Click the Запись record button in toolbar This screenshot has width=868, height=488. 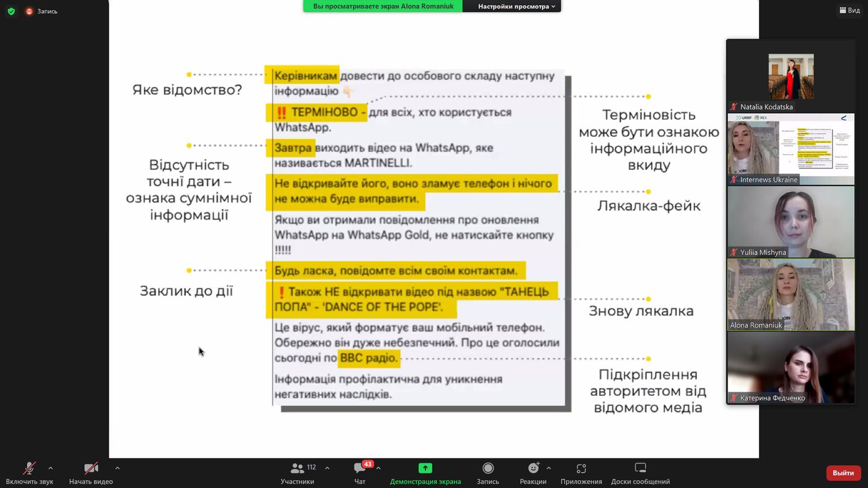488,473
